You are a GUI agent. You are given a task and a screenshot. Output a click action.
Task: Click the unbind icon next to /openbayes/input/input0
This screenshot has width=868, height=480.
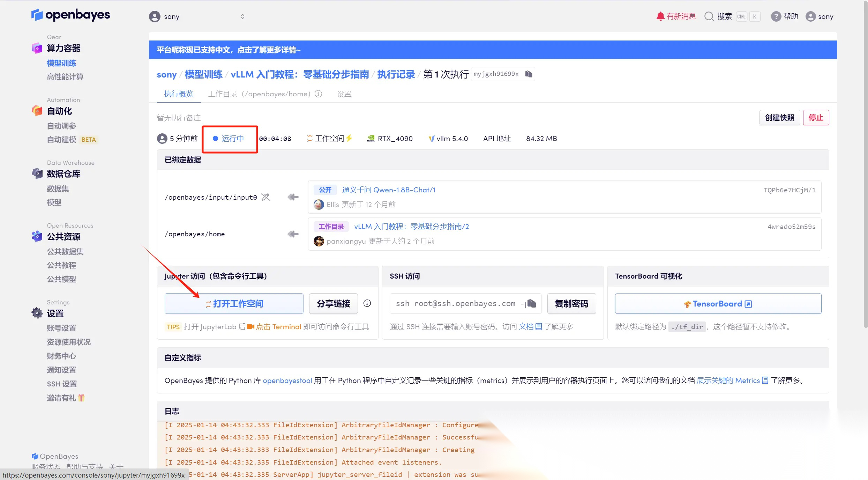pos(266,197)
